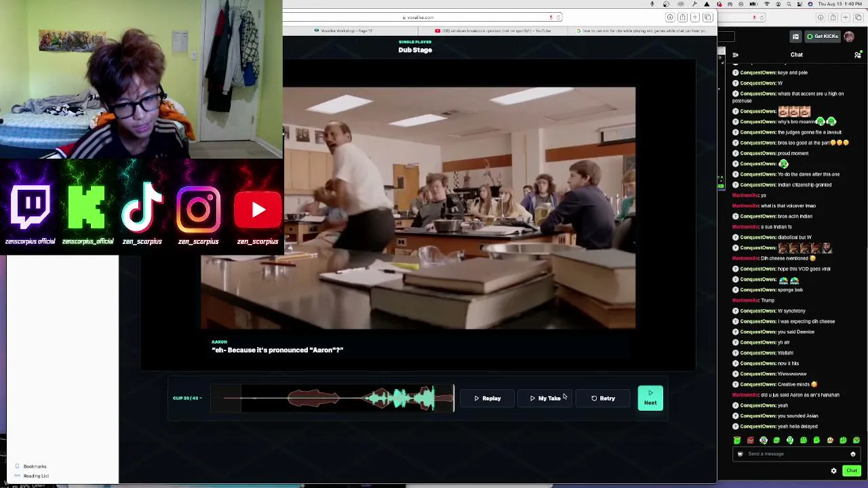
Task: Click the YouTube logo in overlay
Action: pos(258,209)
